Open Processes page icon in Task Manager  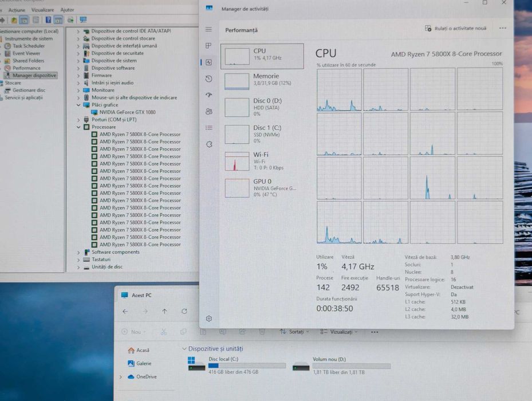(x=208, y=46)
